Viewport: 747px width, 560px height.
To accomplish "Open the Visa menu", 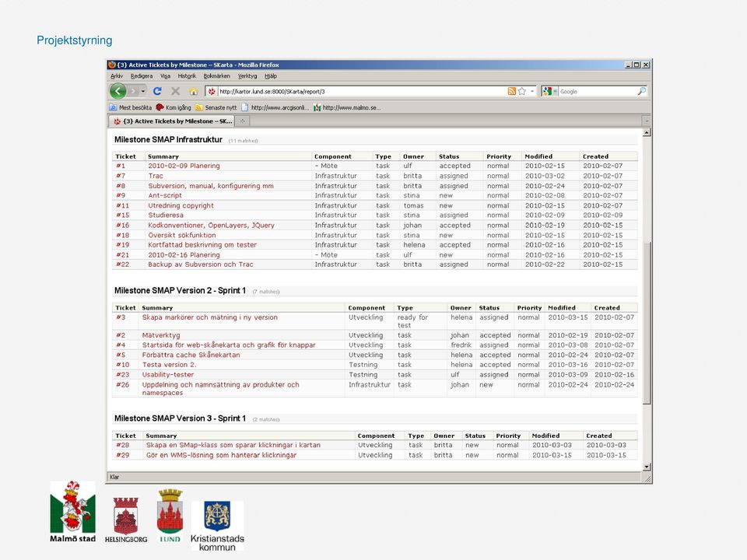I will coord(165,76).
